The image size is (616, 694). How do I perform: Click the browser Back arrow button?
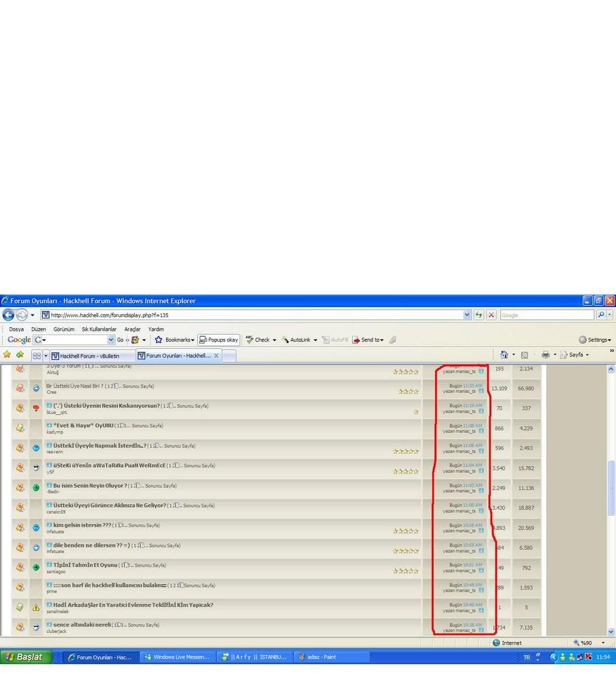click(x=8, y=315)
